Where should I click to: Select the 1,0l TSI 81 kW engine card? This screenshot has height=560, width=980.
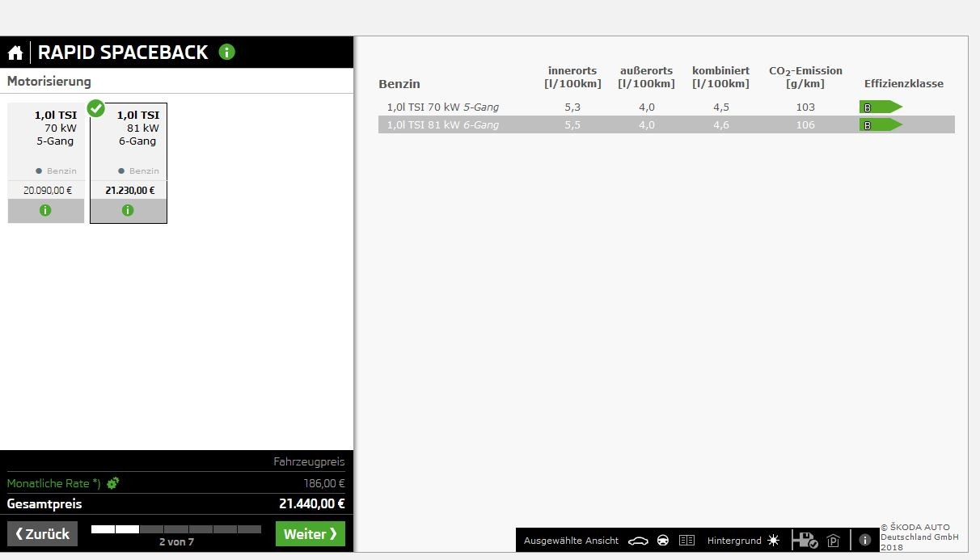coord(129,162)
